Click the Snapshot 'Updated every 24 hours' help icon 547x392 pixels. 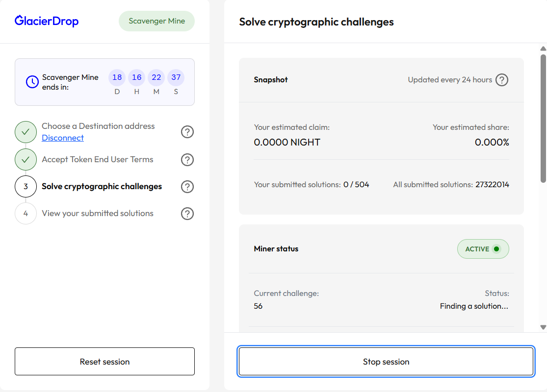point(501,80)
